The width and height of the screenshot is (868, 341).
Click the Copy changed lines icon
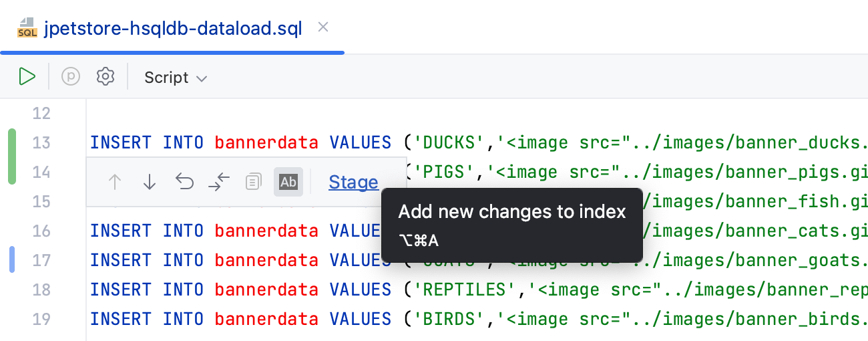point(254,182)
